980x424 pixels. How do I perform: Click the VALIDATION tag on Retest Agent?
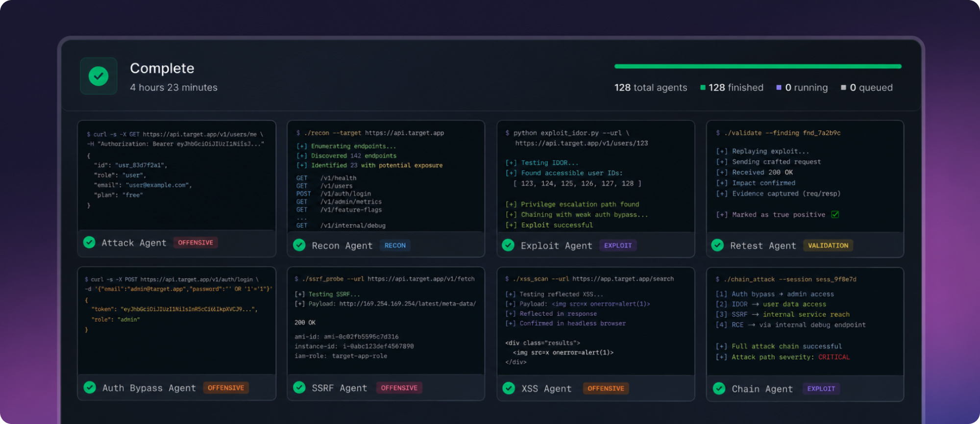[x=828, y=245]
